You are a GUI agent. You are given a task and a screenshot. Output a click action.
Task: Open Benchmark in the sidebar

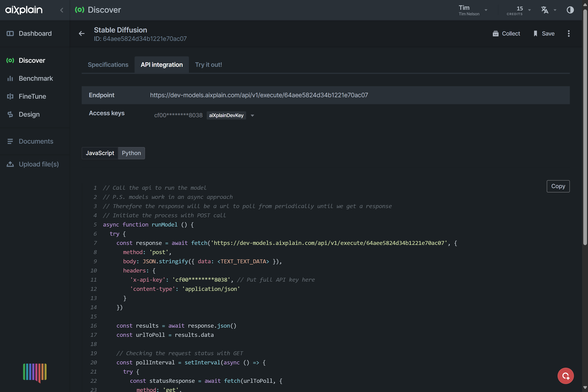pos(36,78)
